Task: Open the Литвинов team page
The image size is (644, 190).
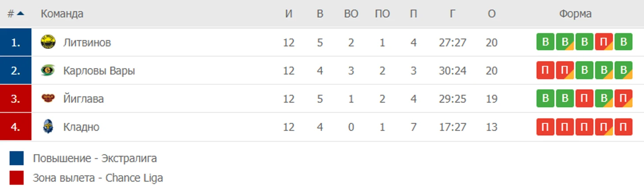Action: tap(87, 42)
